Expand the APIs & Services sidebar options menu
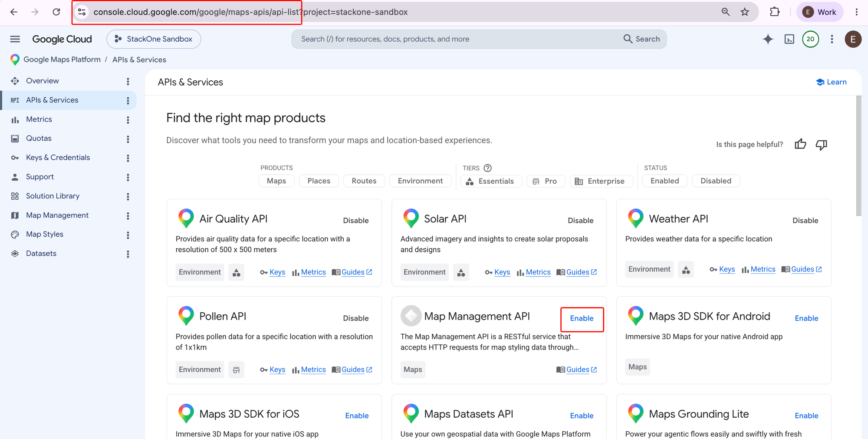868x439 pixels. pyautogui.click(x=128, y=100)
